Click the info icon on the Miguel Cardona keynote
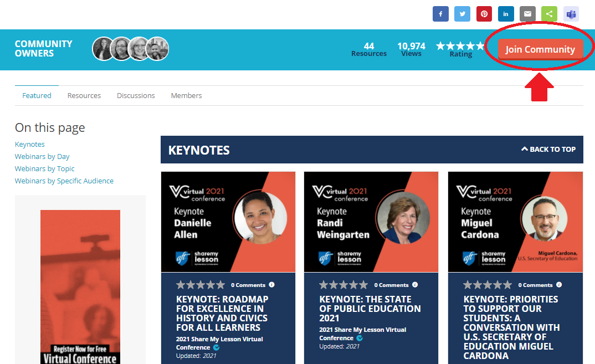Image resolution: width=595 pixels, height=364 pixels. pos(559,284)
